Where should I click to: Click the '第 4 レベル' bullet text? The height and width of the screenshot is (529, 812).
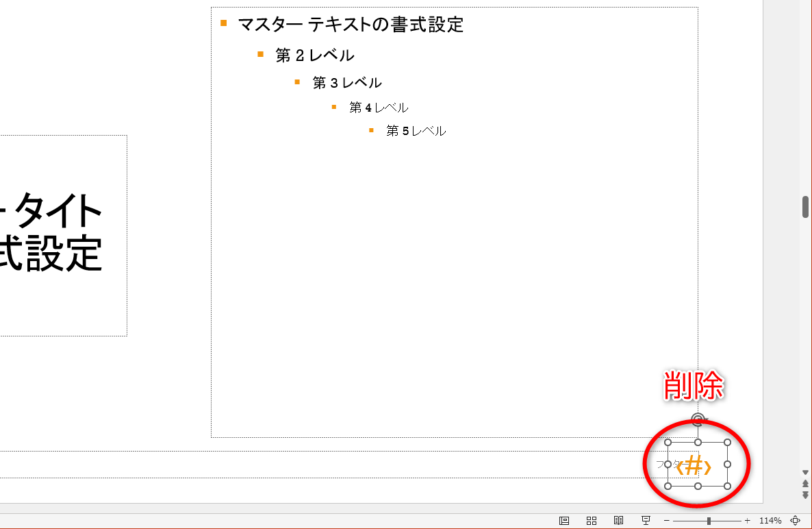[x=379, y=108]
